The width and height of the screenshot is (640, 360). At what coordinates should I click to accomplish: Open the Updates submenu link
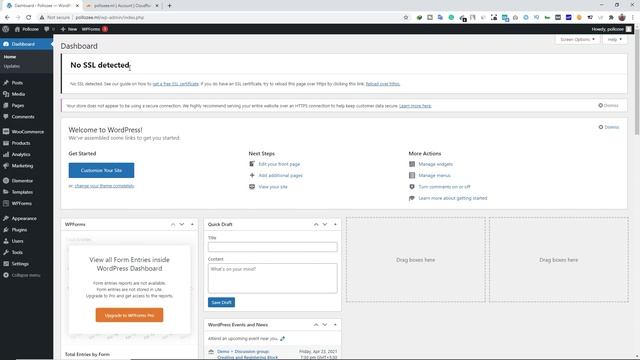coord(12,66)
